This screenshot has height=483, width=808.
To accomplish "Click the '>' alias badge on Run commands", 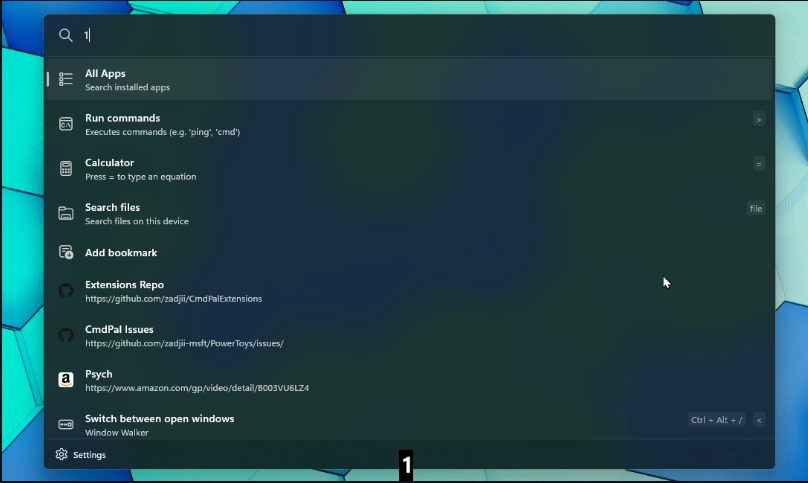I will click(x=759, y=120).
